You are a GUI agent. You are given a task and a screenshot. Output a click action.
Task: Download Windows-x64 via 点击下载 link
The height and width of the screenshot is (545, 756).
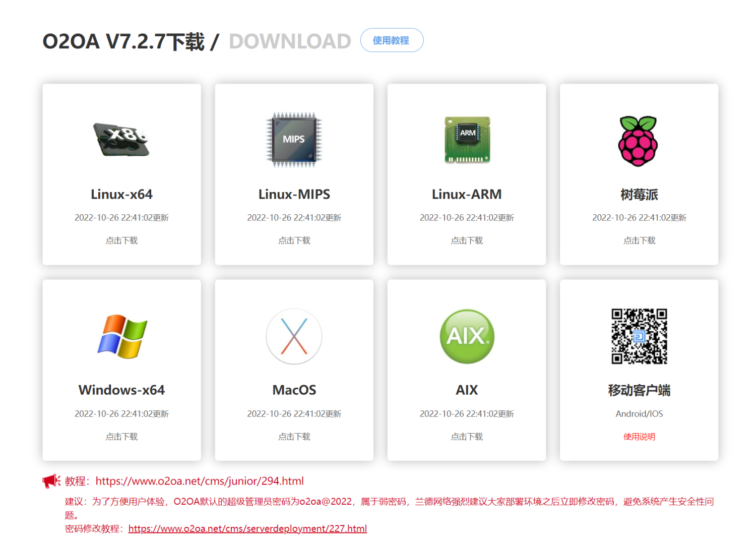pos(121,437)
